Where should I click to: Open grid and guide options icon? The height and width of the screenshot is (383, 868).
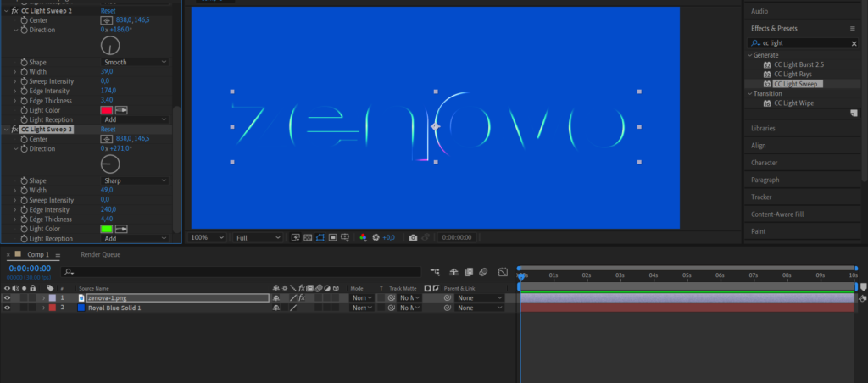point(345,237)
